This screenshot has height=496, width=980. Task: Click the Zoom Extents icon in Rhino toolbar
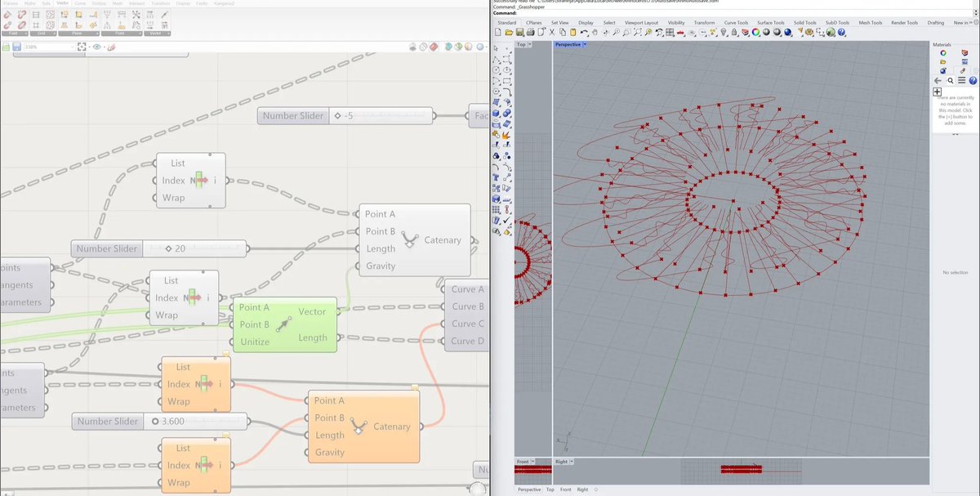637,32
